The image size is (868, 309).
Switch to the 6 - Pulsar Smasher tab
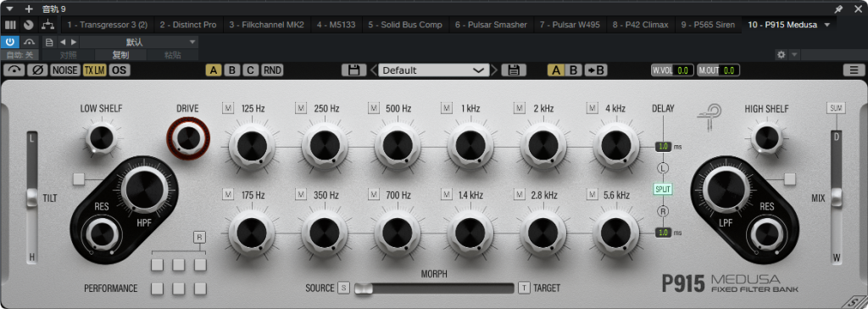(491, 25)
